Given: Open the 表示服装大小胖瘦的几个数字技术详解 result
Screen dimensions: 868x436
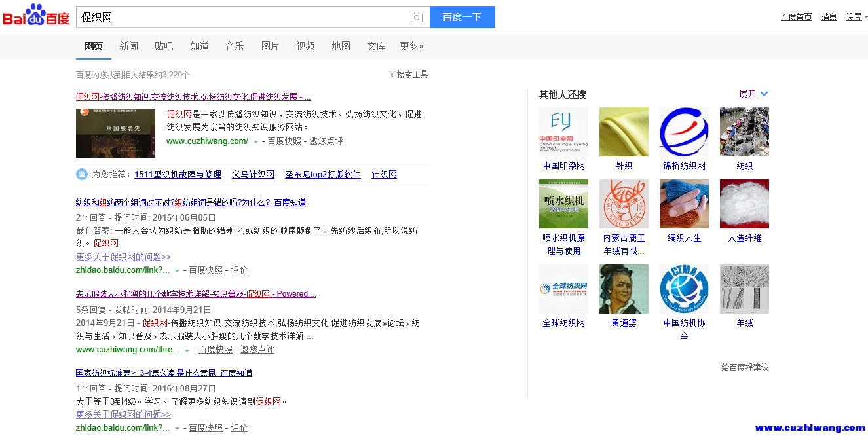Looking at the screenshot, I should 196,294.
